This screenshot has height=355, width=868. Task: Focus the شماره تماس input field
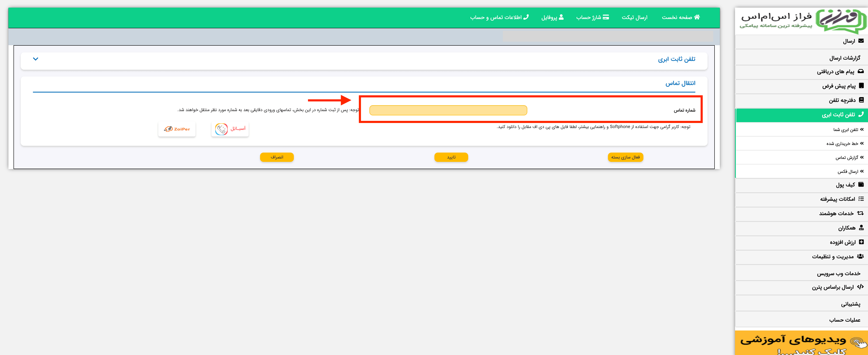[x=448, y=110]
